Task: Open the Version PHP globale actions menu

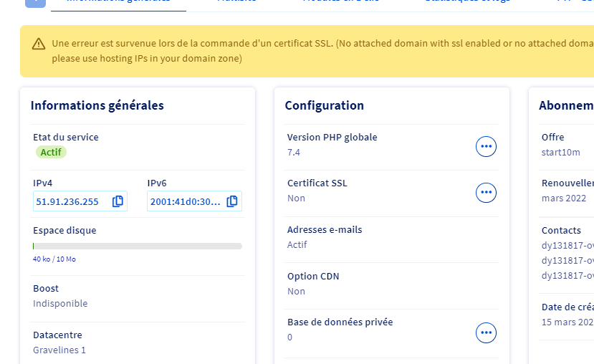Action: point(487,146)
